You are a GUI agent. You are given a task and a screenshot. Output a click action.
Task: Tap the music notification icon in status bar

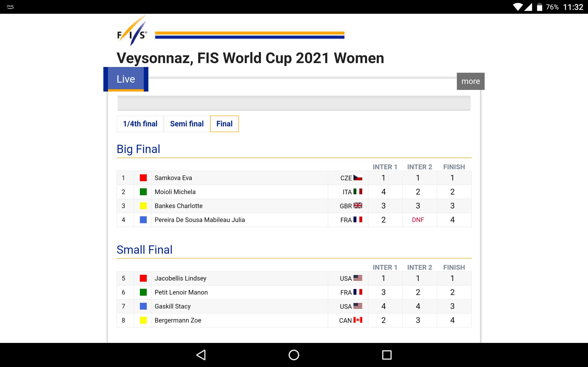(x=10, y=7)
